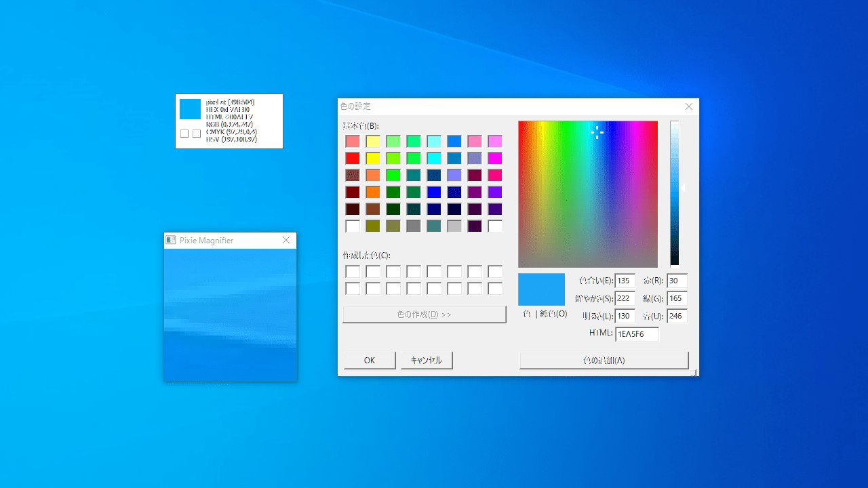Screen dimensions: 868x488
Task: Click the vertical luminance gradient bar
Action: coord(675,194)
